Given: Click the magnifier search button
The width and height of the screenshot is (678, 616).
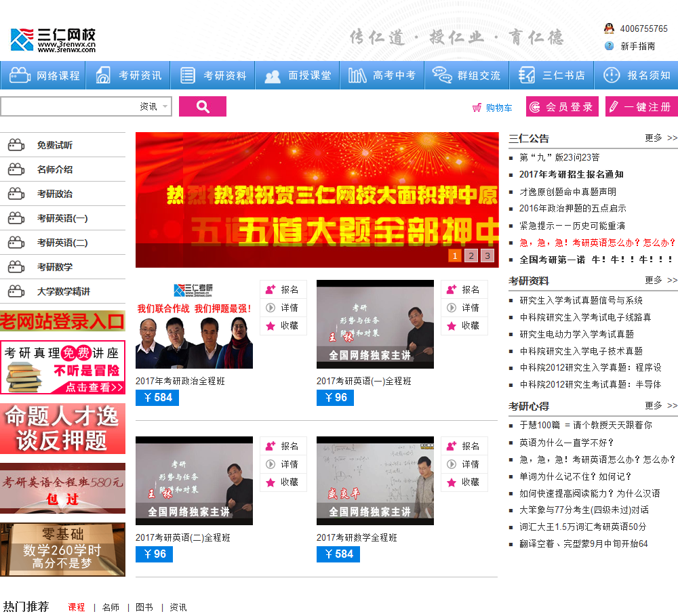Looking at the screenshot, I should click(202, 106).
